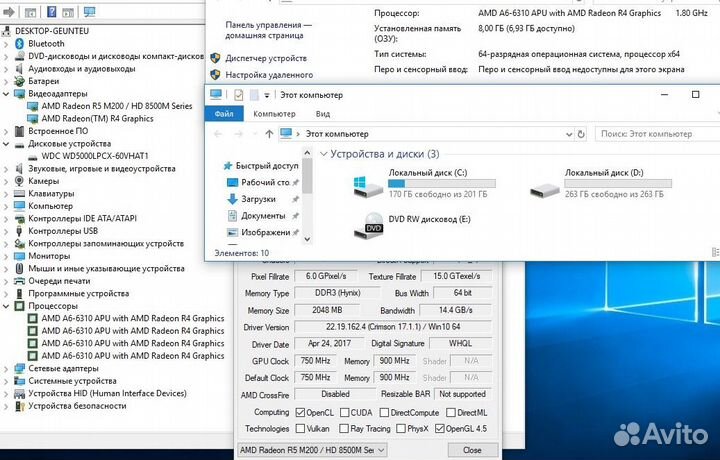720x460 pixels.
Task: Click the DVD RW дисковод (E:) icon
Action: click(x=368, y=226)
